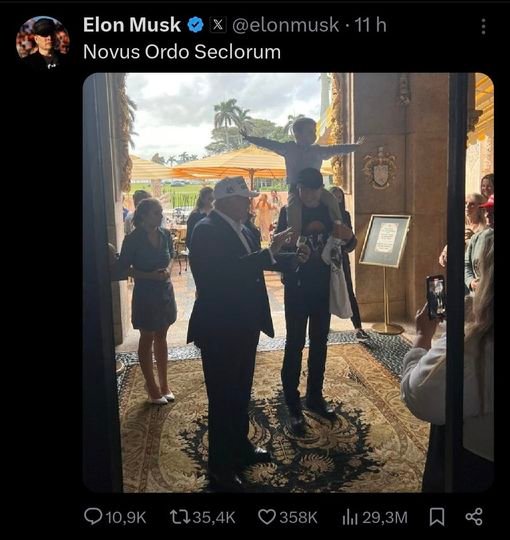Open the three-dot more options menu
The width and height of the screenshot is (510, 540).
483,26
